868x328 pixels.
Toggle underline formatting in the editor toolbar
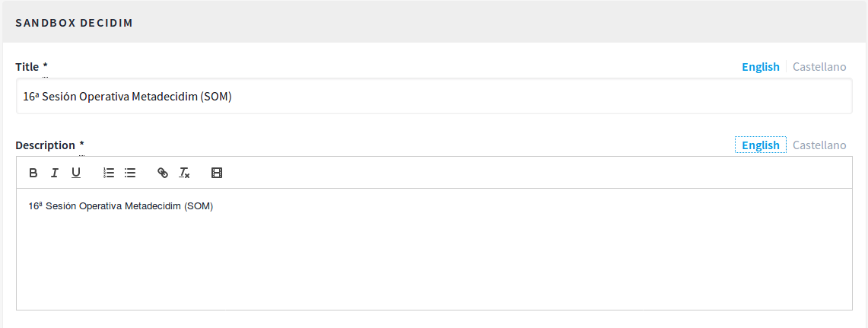click(x=76, y=173)
